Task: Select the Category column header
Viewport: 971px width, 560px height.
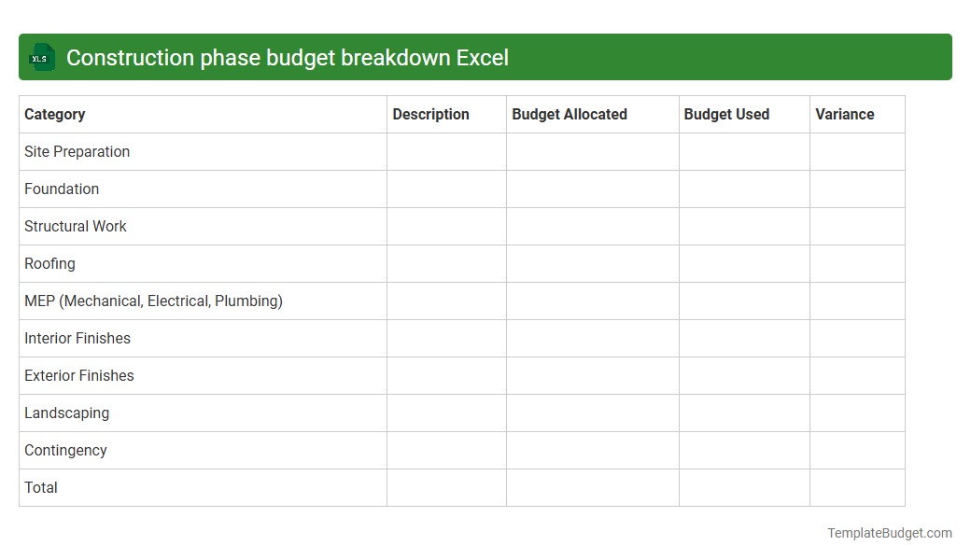Action: pyautogui.click(x=54, y=114)
